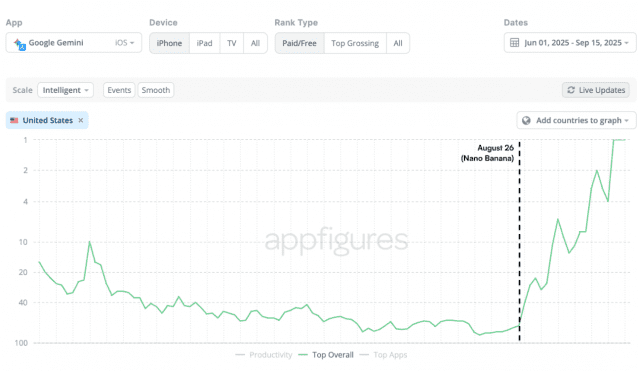Select the TV device tab

point(232,43)
